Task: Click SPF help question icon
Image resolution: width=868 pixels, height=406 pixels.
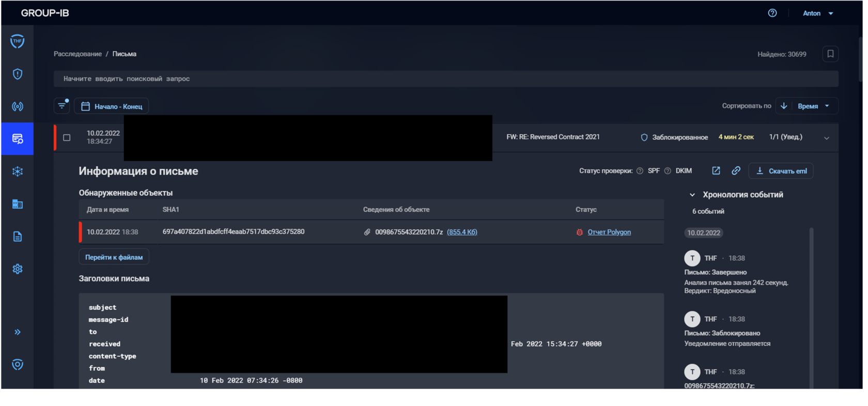Action: coord(640,171)
